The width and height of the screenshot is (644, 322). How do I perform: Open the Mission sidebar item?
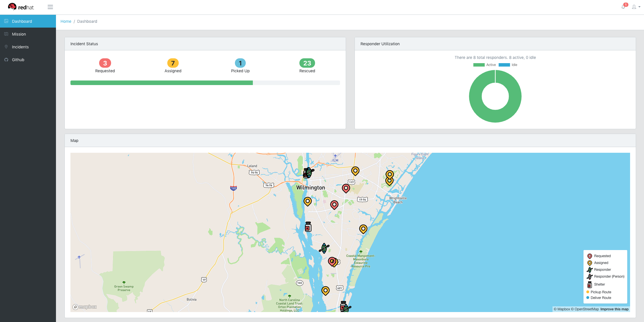[19, 34]
